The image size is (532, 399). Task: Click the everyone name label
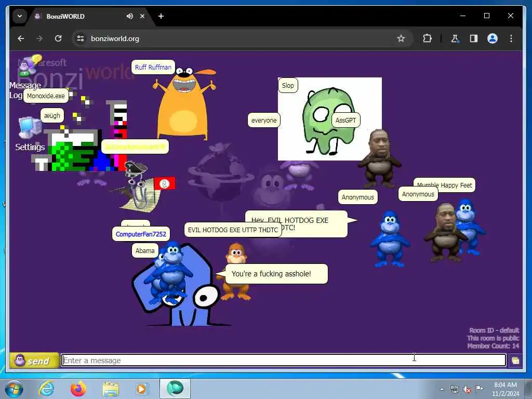(263, 121)
